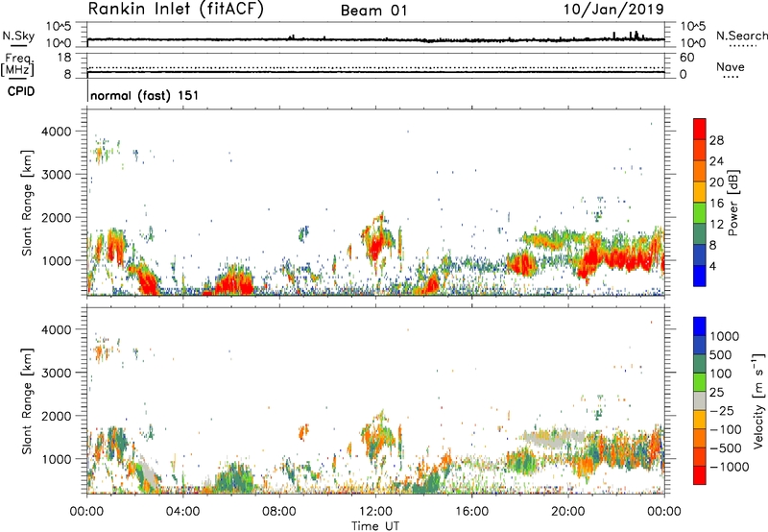Click the red top of power color bar

[700, 127]
